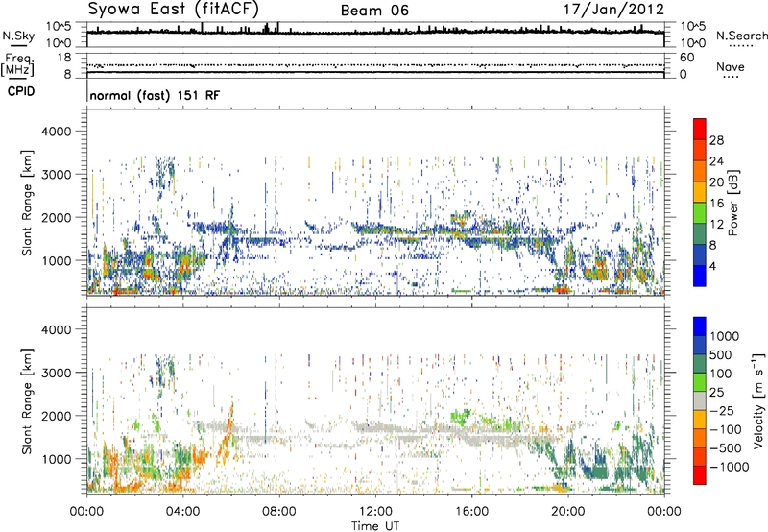This screenshot has height=532, width=768.
Task: Click the 'Syowa East (fitACF)' title text
Action: pos(174,9)
